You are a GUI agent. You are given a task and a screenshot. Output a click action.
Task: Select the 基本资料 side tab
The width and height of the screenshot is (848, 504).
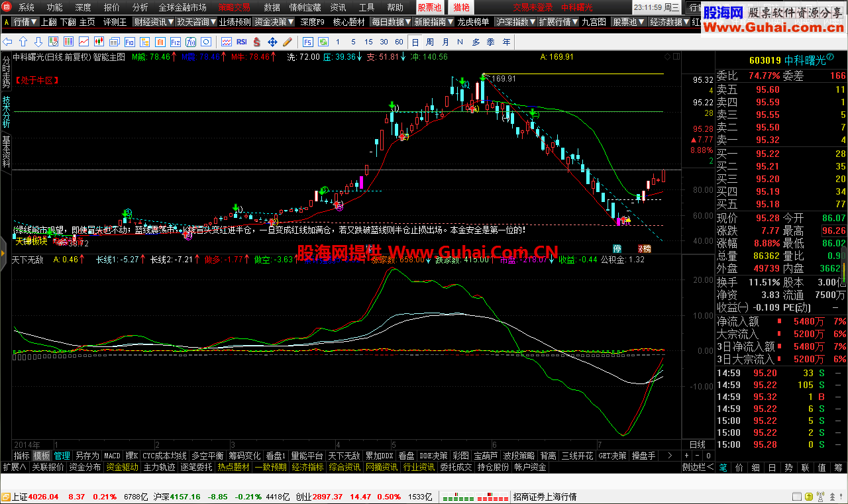6,151
